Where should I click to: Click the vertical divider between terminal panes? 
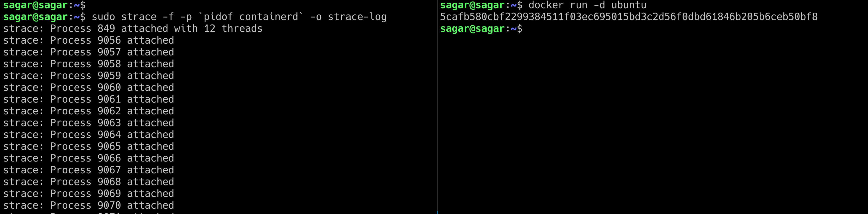(437, 107)
